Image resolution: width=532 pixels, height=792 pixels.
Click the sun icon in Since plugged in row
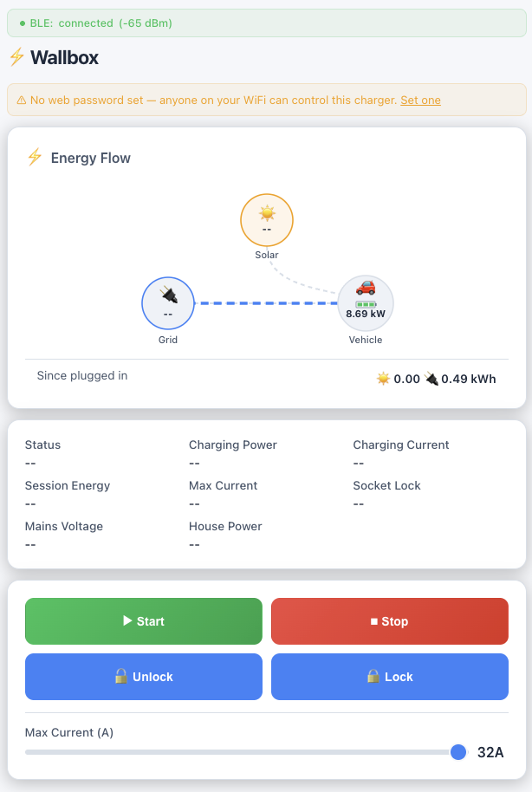[x=384, y=379]
